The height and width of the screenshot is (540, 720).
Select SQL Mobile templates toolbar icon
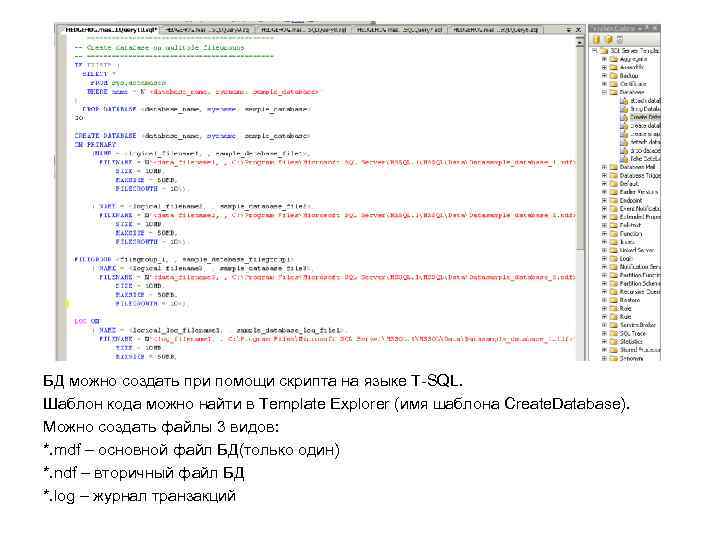tap(619, 39)
